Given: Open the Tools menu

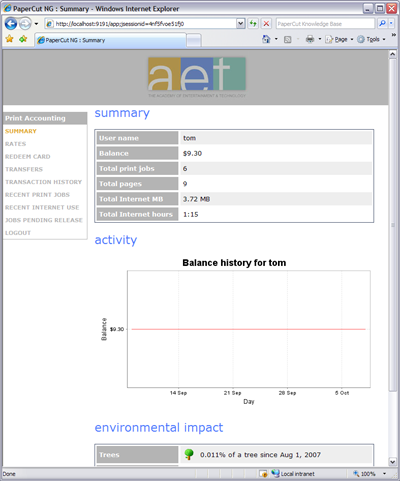Looking at the screenshot, I should point(371,39).
